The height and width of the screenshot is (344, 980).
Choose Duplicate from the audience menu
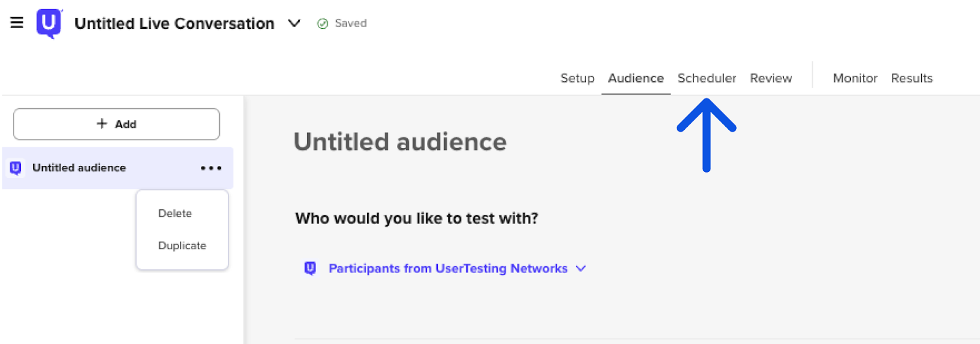pos(182,245)
